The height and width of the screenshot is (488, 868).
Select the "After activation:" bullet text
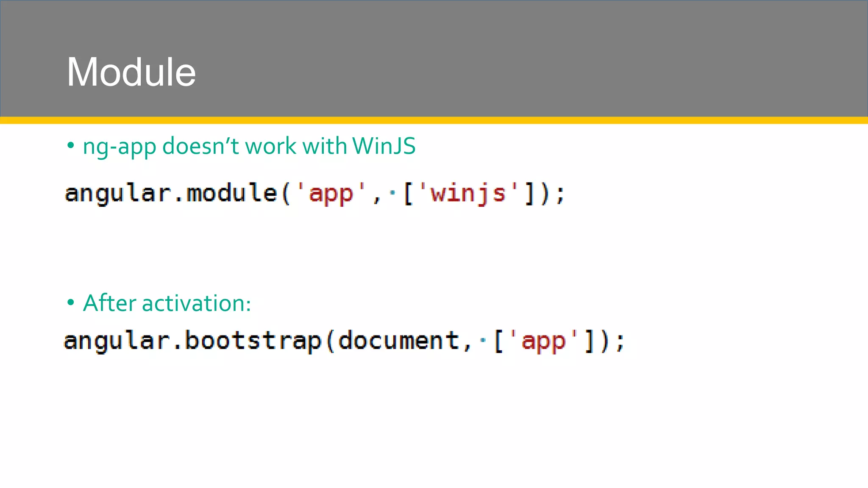pos(167,303)
